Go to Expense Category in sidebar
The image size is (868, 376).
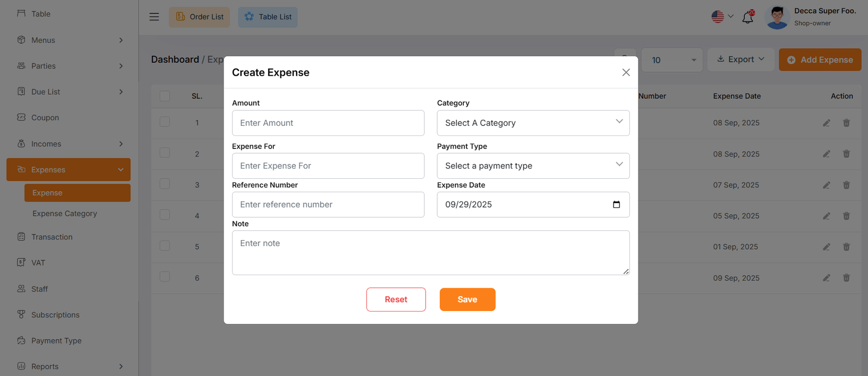pos(65,213)
